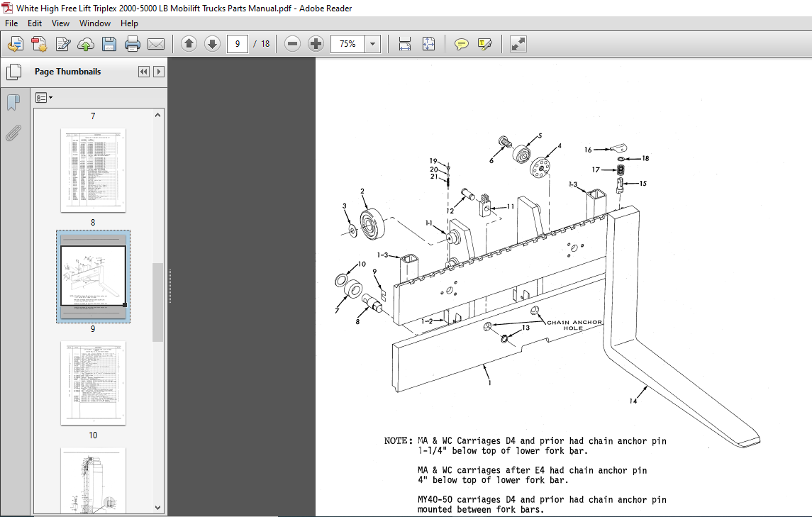812x517 pixels.
Task: Open the View menu
Action: coord(60,23)
